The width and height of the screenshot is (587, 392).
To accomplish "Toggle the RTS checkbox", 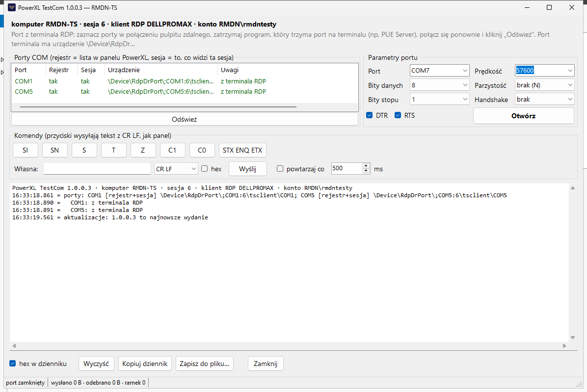I will [x=398, y=115].
